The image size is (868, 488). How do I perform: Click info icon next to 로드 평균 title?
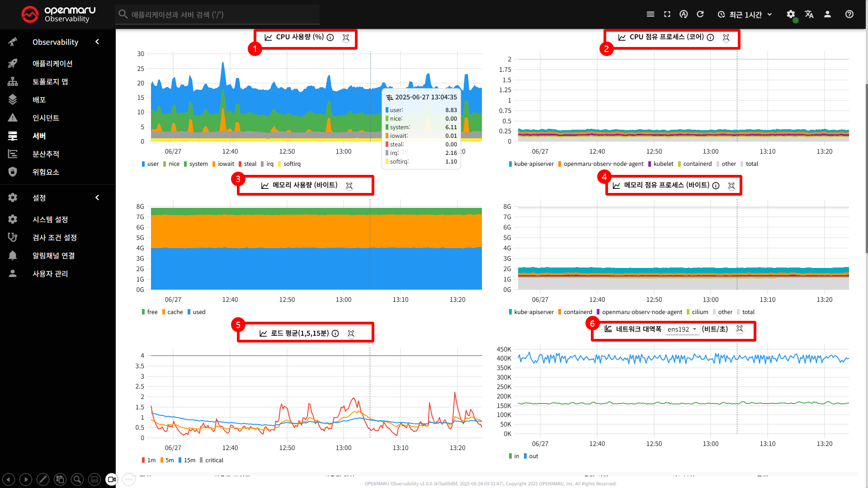(335, 333)
